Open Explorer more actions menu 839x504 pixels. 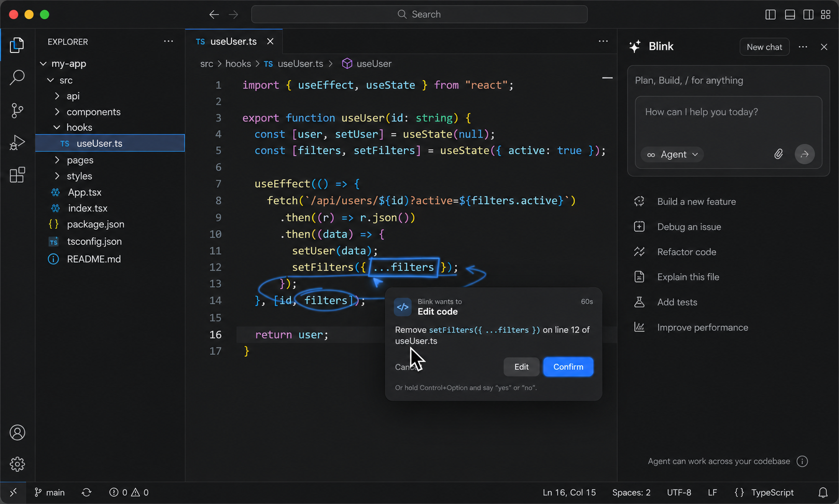tap(169, 41)
